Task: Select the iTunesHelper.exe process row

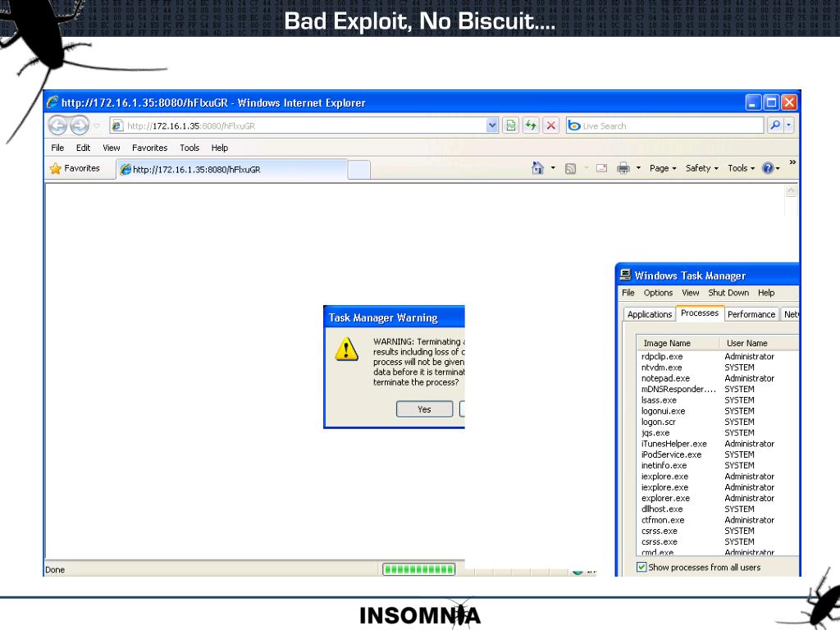Action: 718,444
